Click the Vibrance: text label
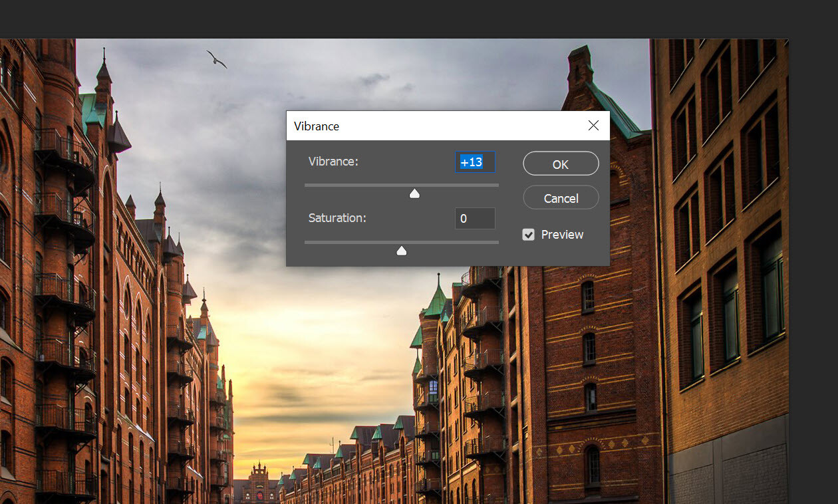 coord(333,162)
